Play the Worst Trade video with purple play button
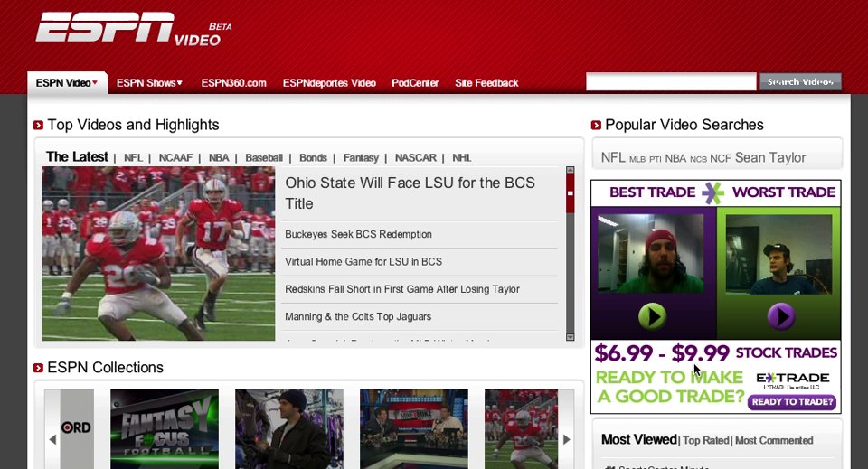Viewport: 868px width, 469px height. coord(781,316)
